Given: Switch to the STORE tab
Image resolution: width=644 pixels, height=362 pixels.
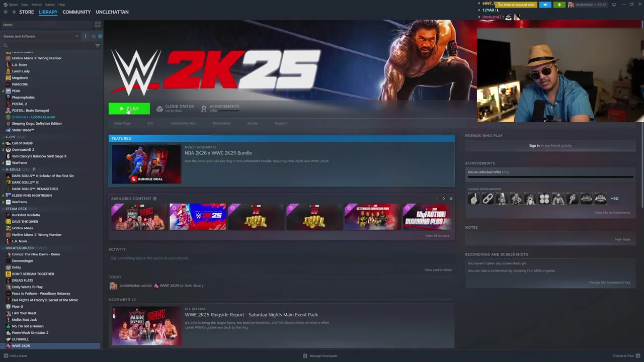Looking at the screenshot, I should (26, 12).
